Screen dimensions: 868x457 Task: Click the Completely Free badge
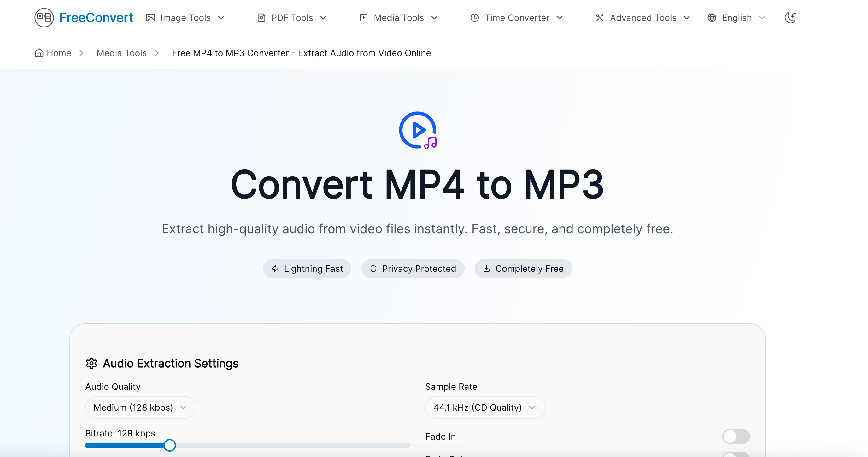[x=523, y=269]
